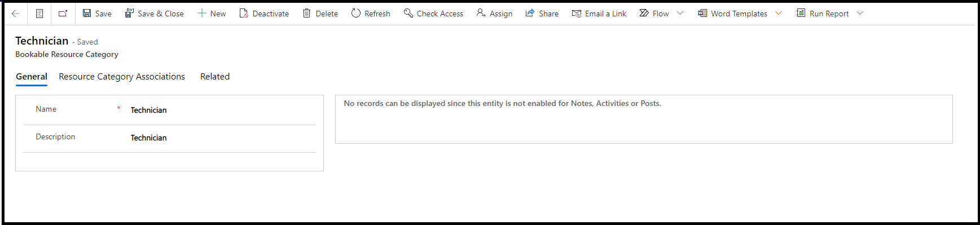Viewport: 980px width, 225px height.
Task: Create a New record with plus icon
Action: pyautogui.click(x=212, y=14)
